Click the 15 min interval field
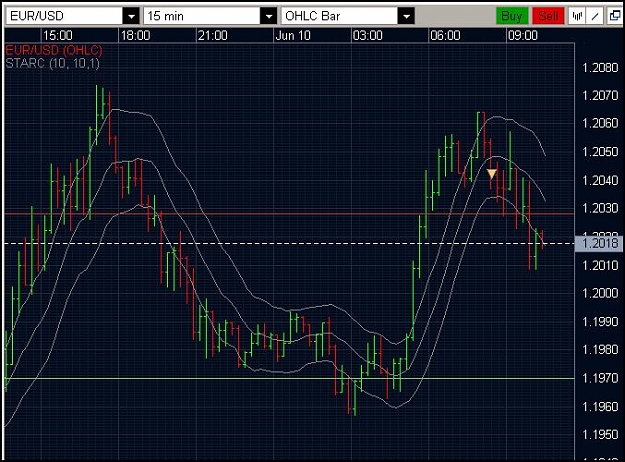This screenshot has width=625, height=462. point(202,16)
